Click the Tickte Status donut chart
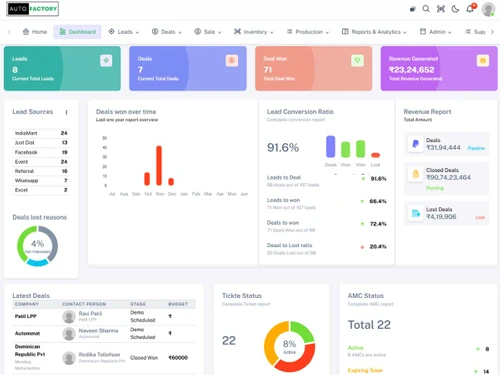The image size is (500, 375). (x=289, y=347)
